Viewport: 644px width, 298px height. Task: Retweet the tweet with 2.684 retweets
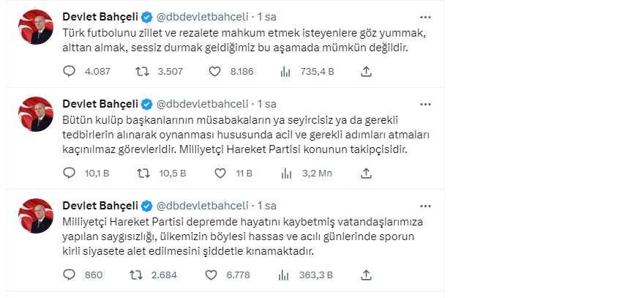tap(135, 275)
